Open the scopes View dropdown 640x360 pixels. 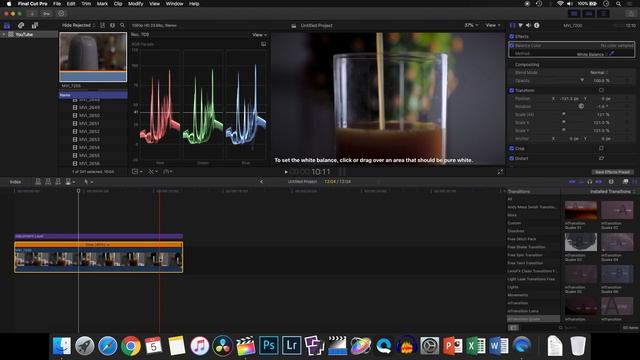pyautogui.click(x=259, y=35)
